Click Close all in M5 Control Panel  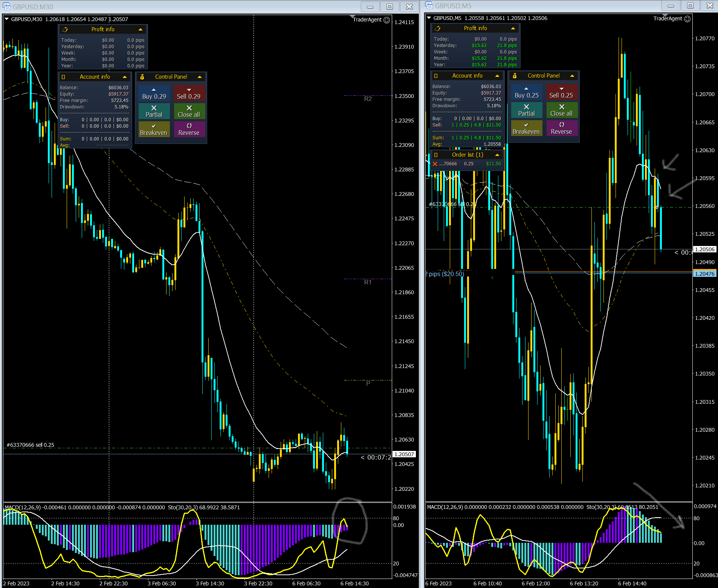(x=562, y=110)
